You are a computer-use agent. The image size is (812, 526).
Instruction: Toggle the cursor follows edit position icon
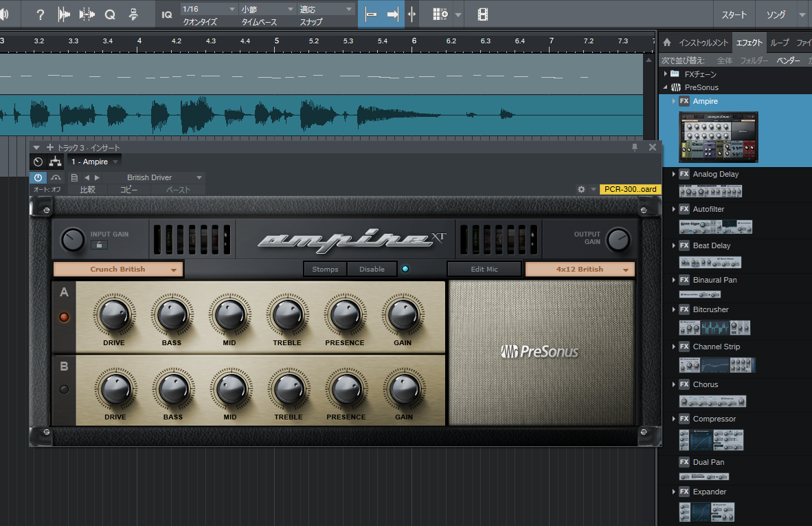[412, 14]
